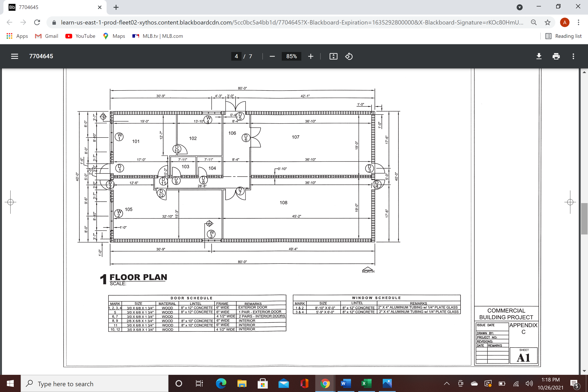Switch to Word on taskbar
The height and width of the screenshot is (392, 588).
(x=346, y=383)
